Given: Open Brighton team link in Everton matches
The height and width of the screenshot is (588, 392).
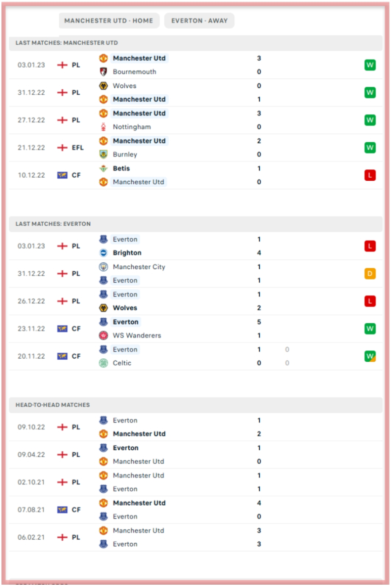Looking at the screenshot, I should [127, 253].
